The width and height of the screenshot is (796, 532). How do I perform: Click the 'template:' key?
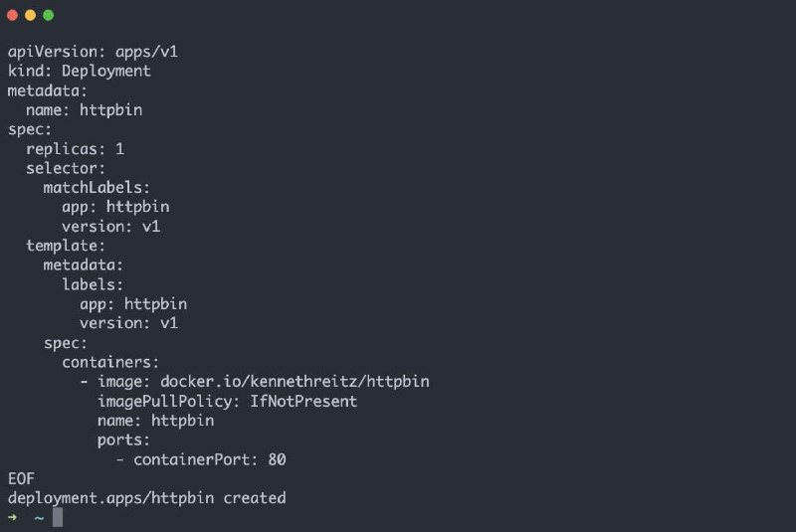tap(66, 246)
